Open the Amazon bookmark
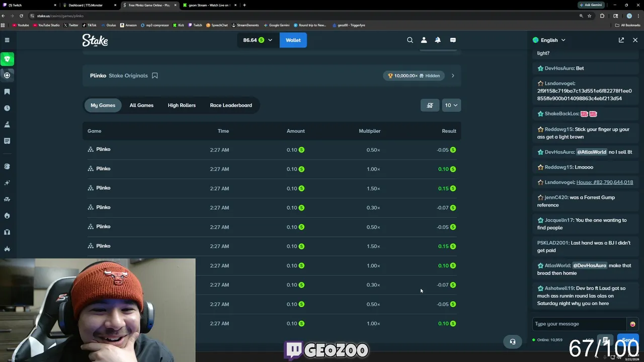644x362 pixels. (x=128, y=25)
